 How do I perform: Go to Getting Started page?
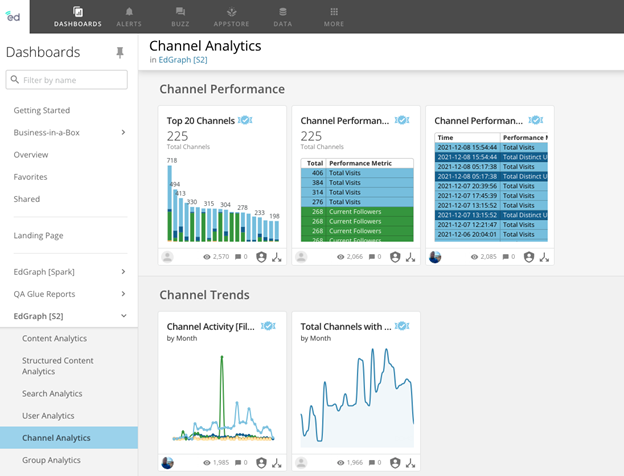click(41, 110)
